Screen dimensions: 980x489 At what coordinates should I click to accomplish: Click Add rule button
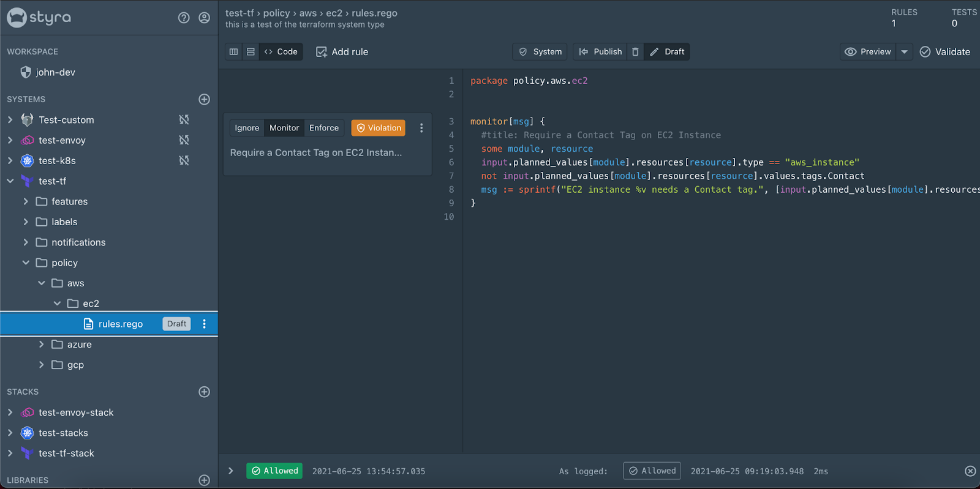click(x=342, y=52)
